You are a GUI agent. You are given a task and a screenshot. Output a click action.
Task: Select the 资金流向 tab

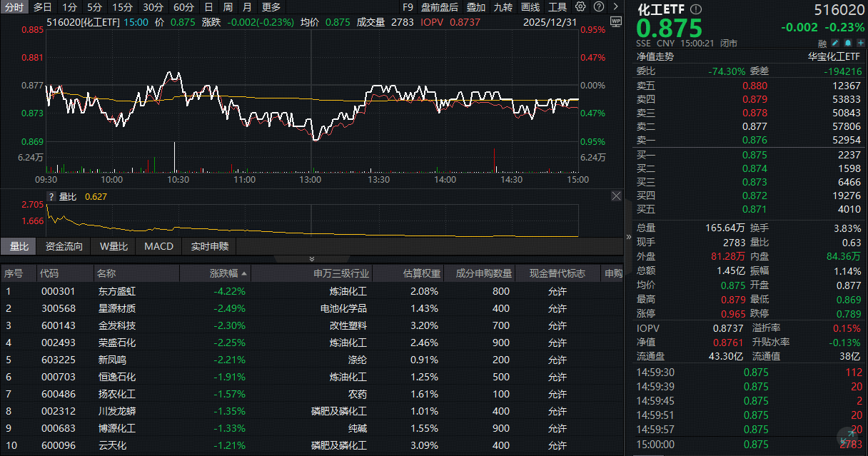coord(64,246)
